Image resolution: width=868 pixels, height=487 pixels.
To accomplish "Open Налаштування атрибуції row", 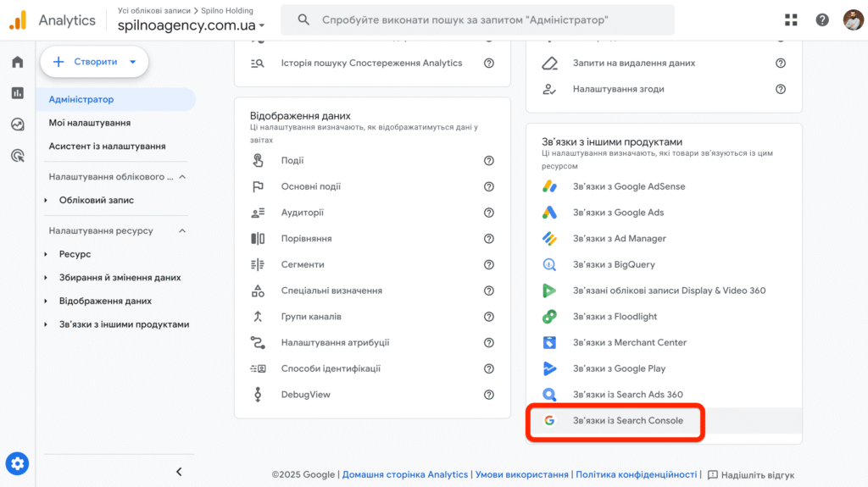I will (372, 342).
